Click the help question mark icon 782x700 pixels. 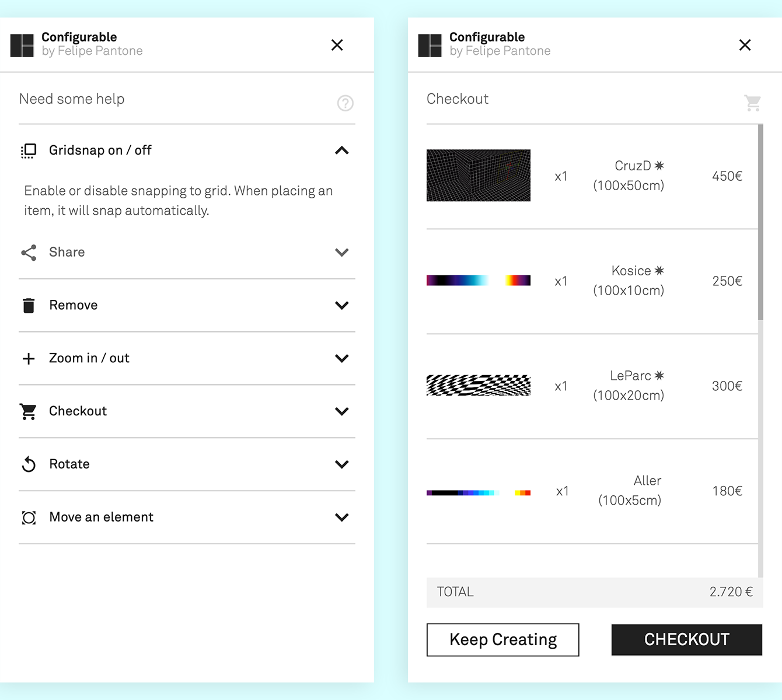click(345, 103)
